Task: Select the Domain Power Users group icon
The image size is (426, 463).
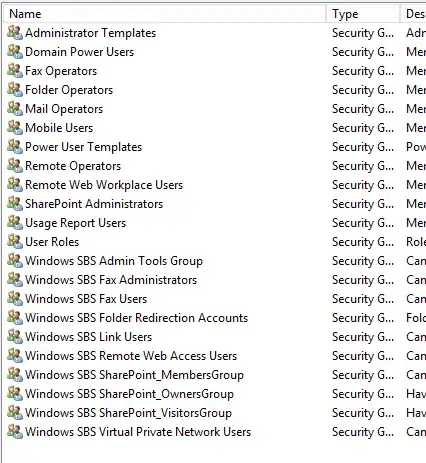Action: 15,52
